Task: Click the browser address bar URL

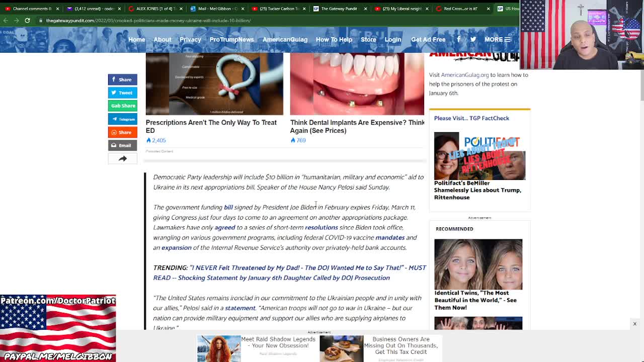Action: (148, 21)
